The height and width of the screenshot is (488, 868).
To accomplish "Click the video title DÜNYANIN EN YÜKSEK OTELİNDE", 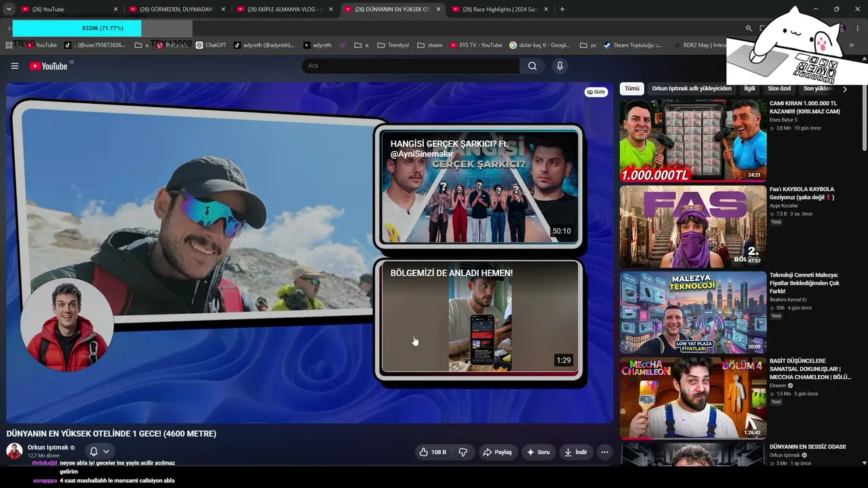I will [111, 434].
